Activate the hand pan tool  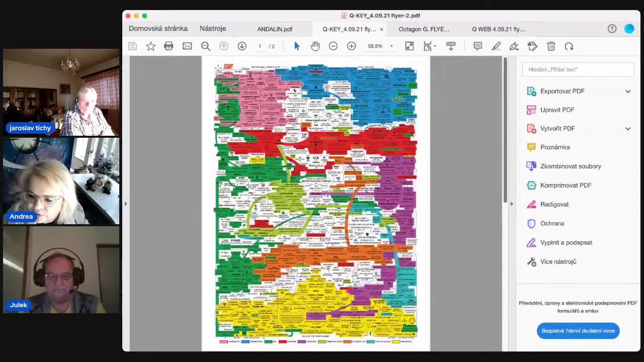click(315, 46)
